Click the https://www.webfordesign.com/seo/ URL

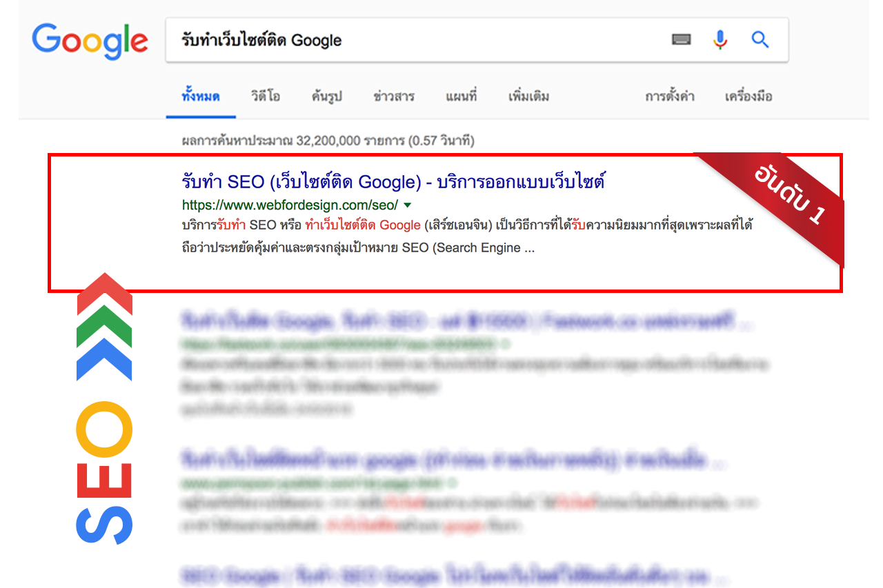click(290, 205)
